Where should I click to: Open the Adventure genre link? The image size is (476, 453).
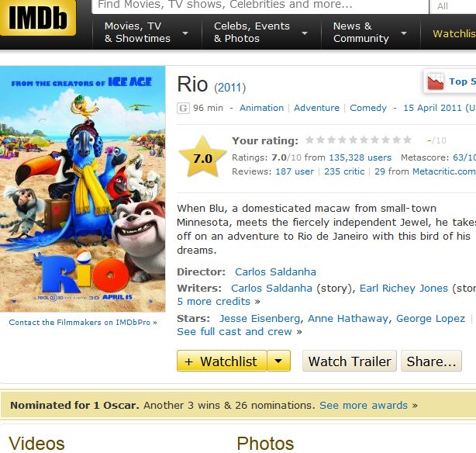[316, 108]
